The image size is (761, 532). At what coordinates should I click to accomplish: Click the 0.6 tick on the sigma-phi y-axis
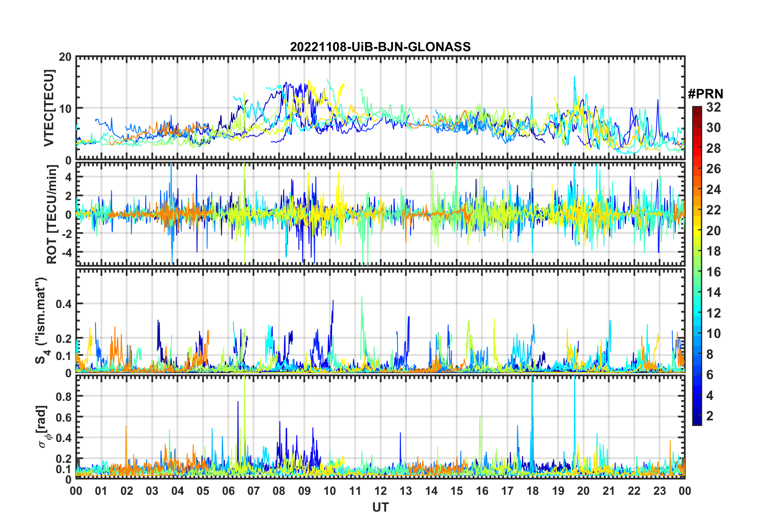click(63, 417)
